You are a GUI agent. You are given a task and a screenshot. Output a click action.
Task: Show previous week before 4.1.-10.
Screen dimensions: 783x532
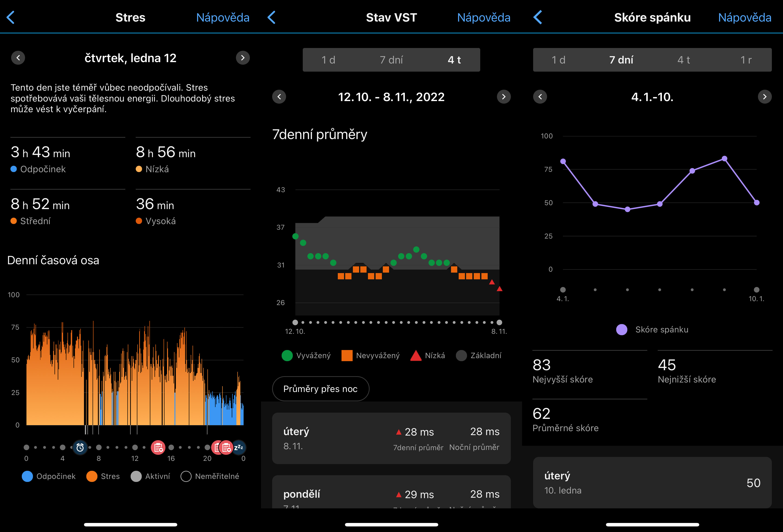(540, 97)
